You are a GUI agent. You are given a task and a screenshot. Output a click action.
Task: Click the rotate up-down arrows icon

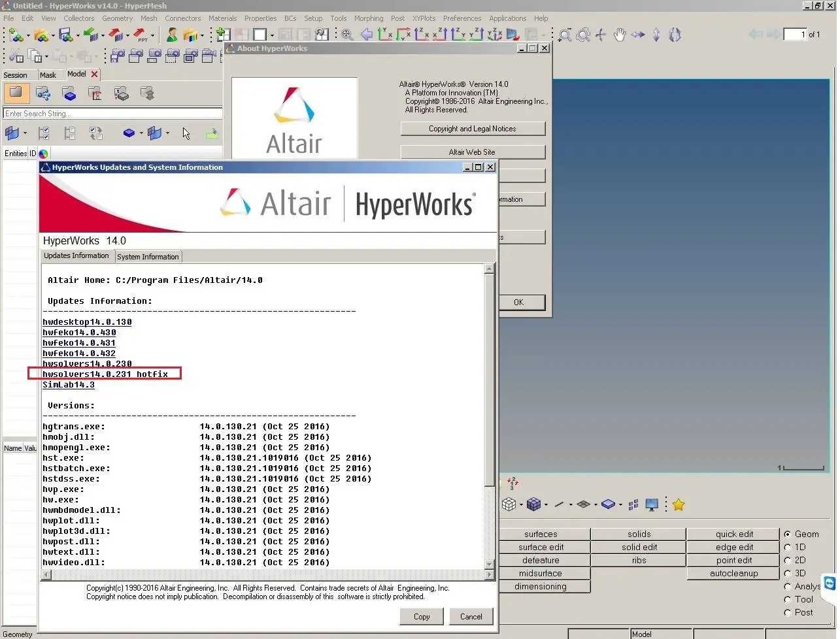(x=656, y=35)
